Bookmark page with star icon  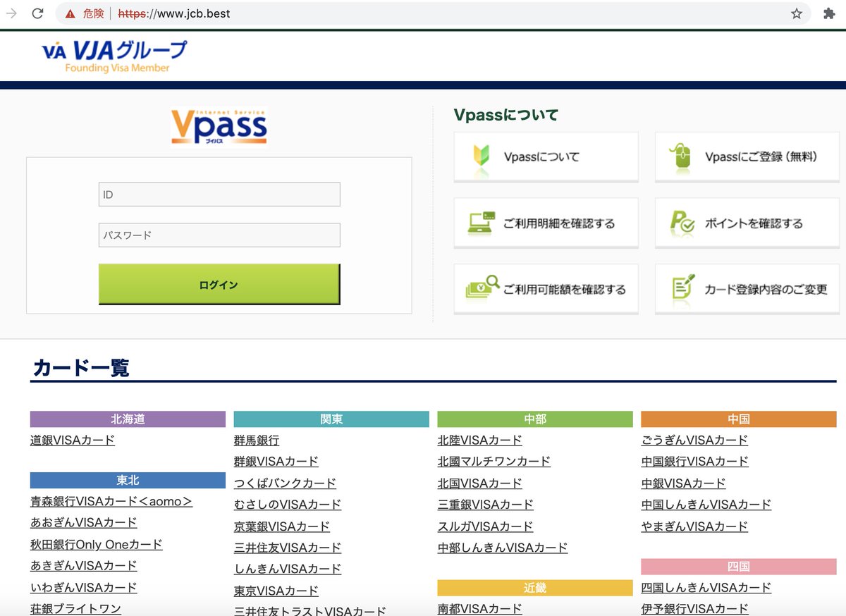click(x=797, y=13)
